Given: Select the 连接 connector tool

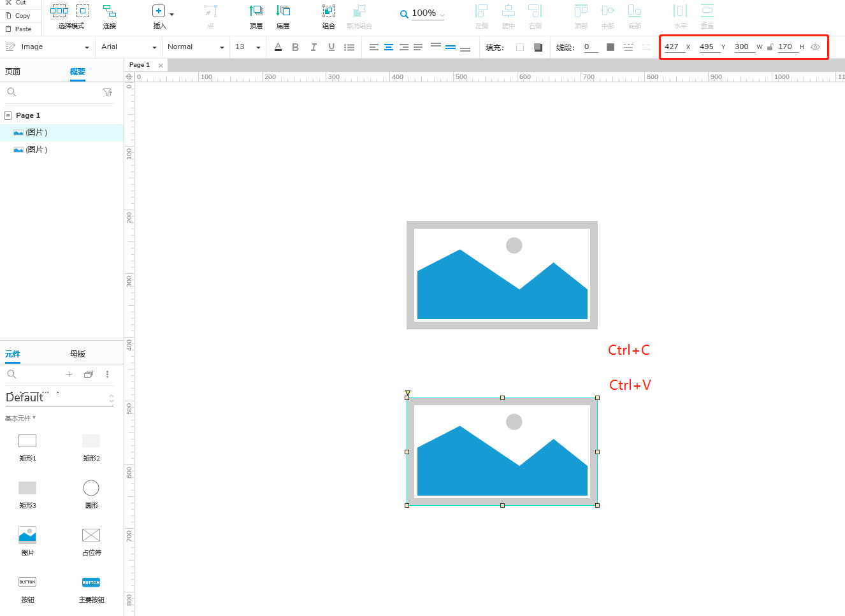Looking at the screenshot, I should 110,11.
